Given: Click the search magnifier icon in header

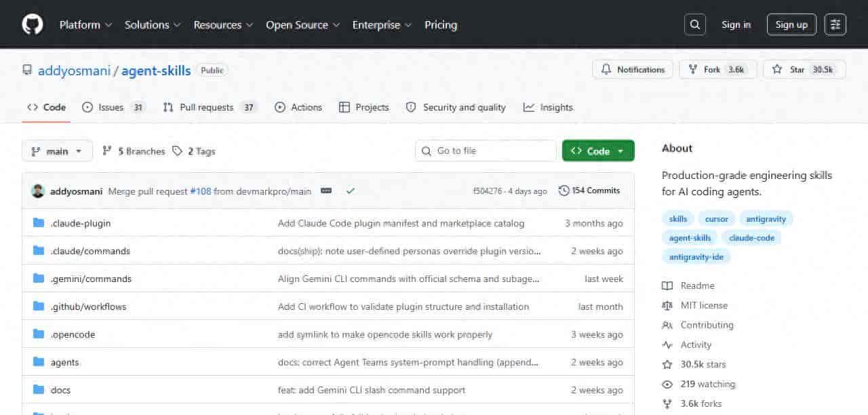Looking at the screenshot, I should [695, 24].
